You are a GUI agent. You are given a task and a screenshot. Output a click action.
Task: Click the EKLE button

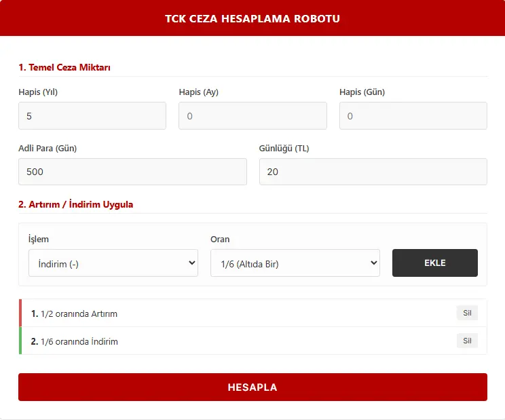[x=435, y=263]
